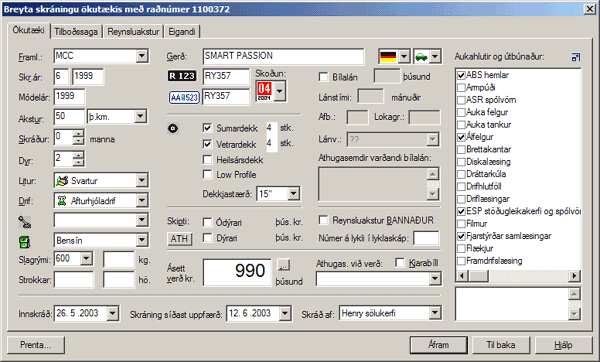Click the red 04 inspection sticker icon
Viewport: 600px width, 362px height.
tap(264, 91)
